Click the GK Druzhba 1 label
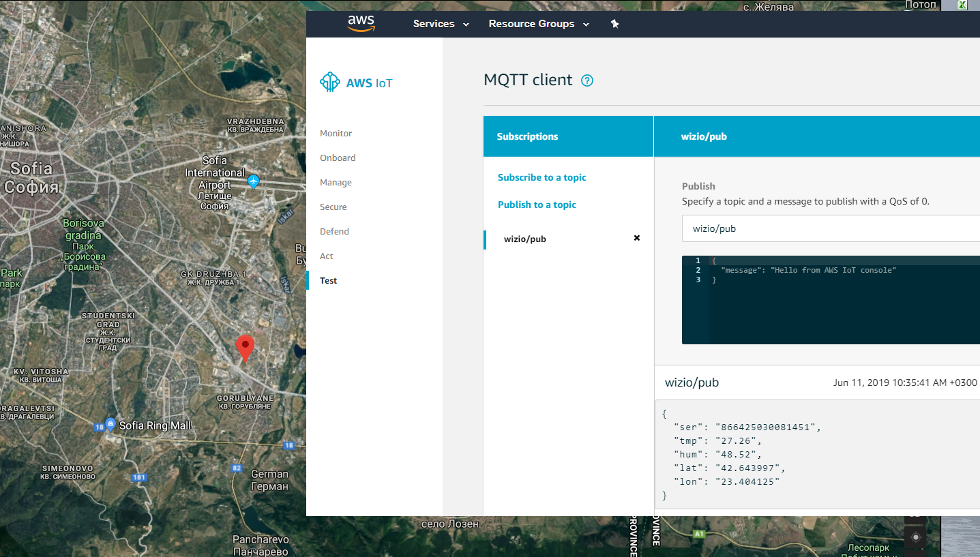980x557 pixels. pos(213,277)
